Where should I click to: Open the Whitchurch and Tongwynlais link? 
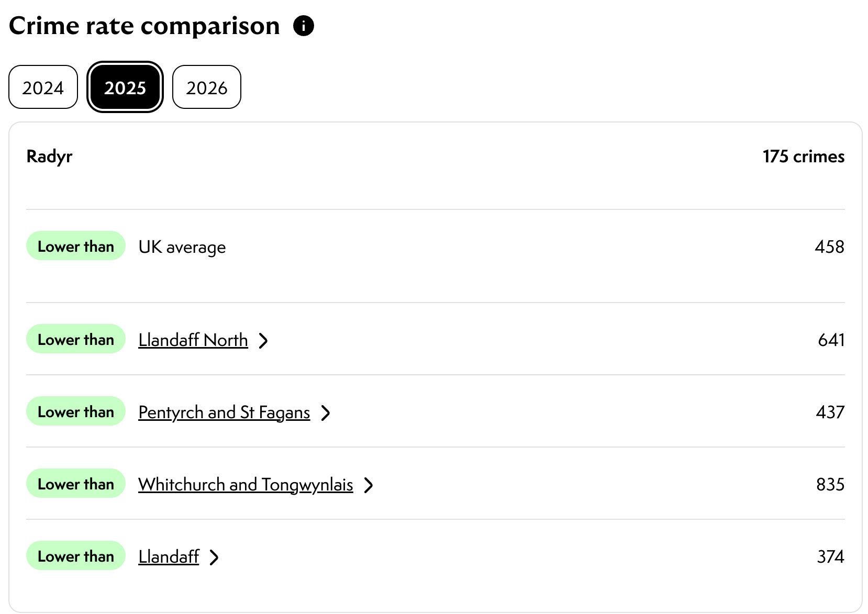coord(246,485)
